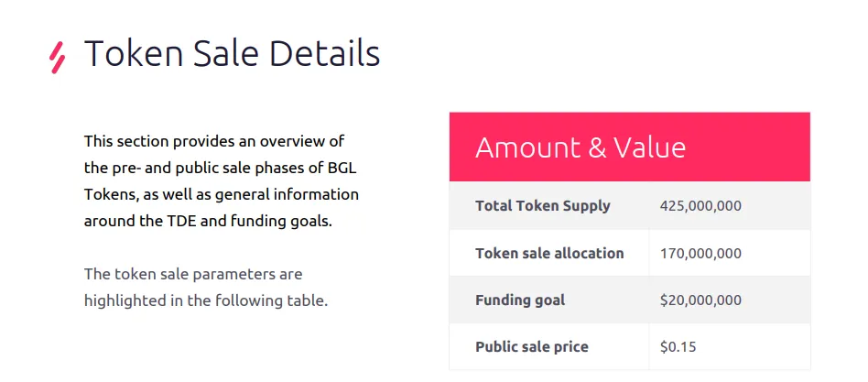Select the $0.15 price value
868x382 pixels.
coord(678,347)
